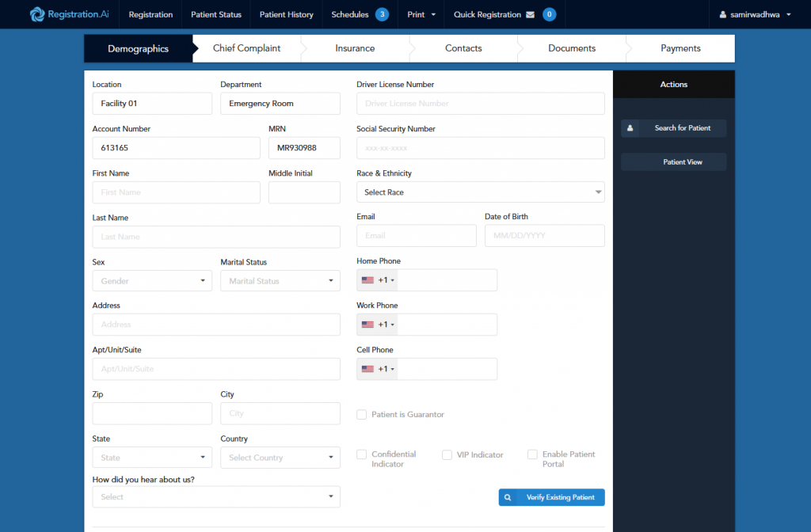Image resolution: width=811 pixels, height=532 pixels.
Task: Open Home Phone US flag country selector
Action: (x=378, y=280)
